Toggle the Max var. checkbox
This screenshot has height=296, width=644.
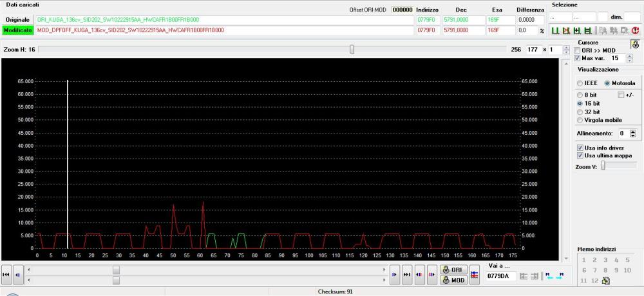(x=577, y=58)
